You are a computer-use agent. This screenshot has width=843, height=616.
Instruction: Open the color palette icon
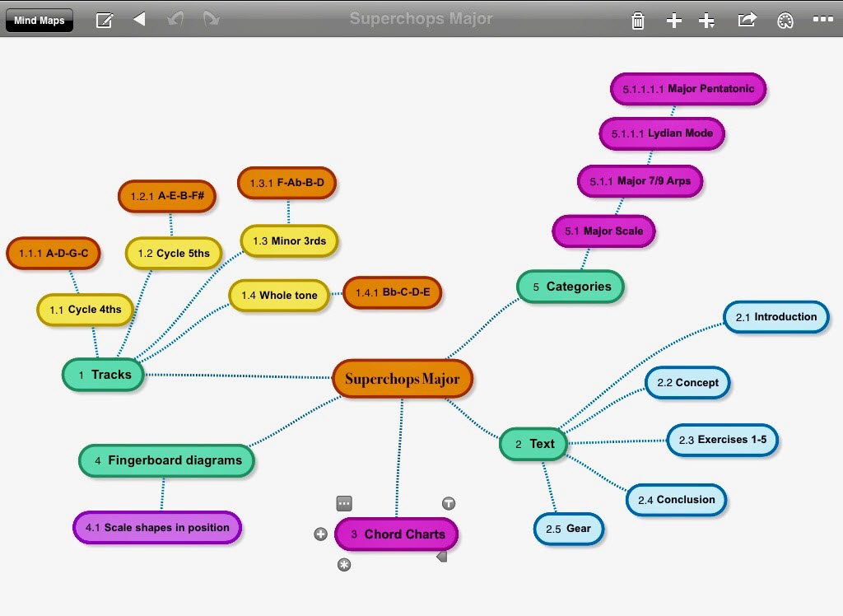785,20
